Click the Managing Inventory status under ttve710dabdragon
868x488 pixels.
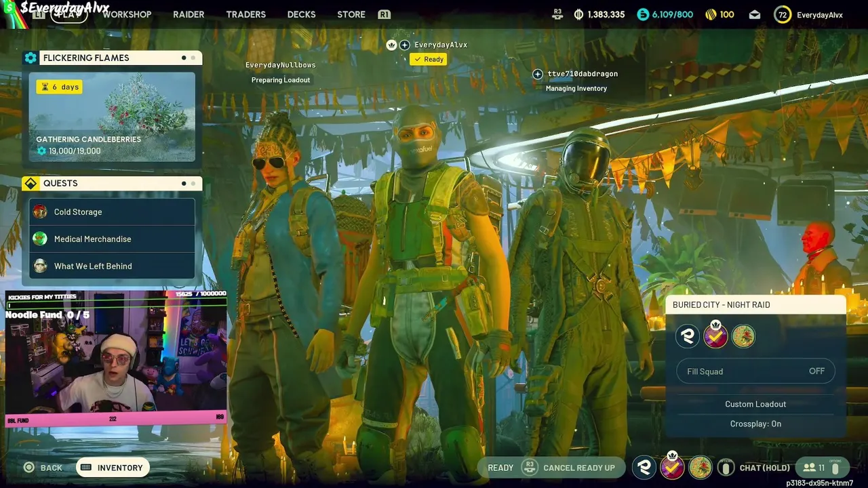click(576, 88)
